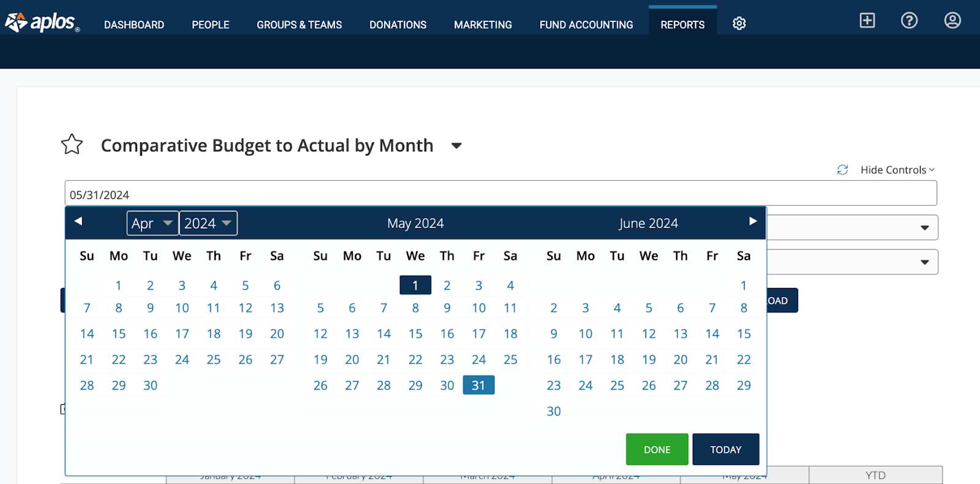Select May 24 in the calendar
Image resolution: width=980 pixels, height=484 pixels.
pos(479,360)
